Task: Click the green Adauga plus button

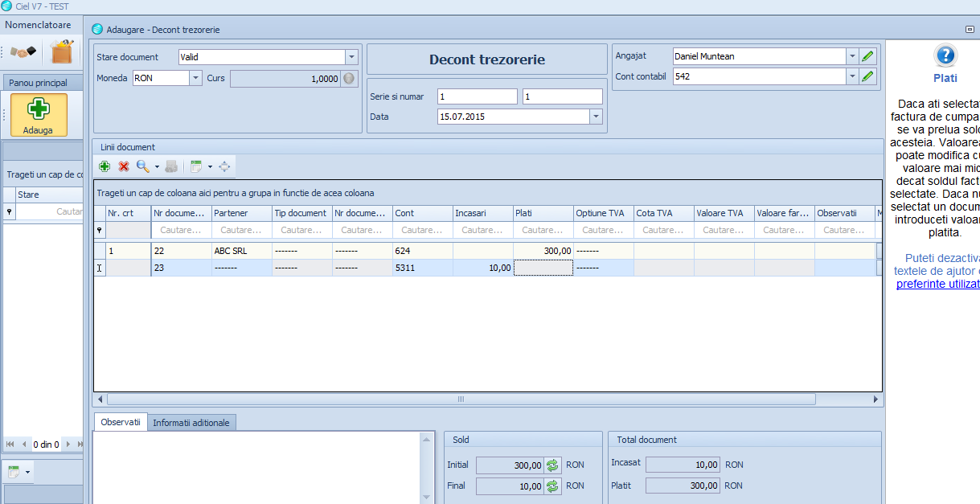Action: point(38,115)
